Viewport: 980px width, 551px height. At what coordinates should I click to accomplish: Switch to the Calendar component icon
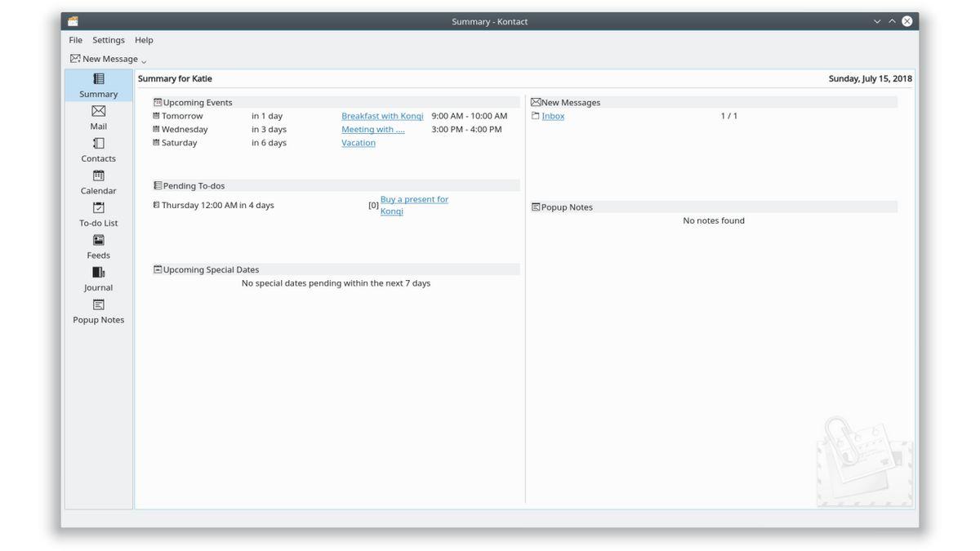tap(98, 176)
